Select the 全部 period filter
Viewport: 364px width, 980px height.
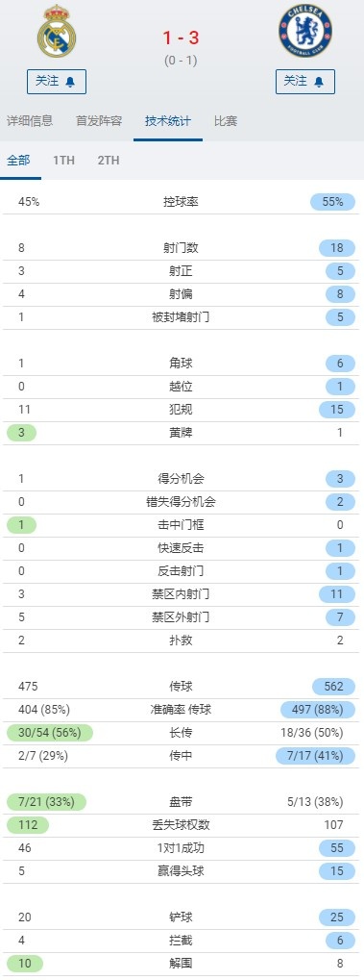coord(19,161)
